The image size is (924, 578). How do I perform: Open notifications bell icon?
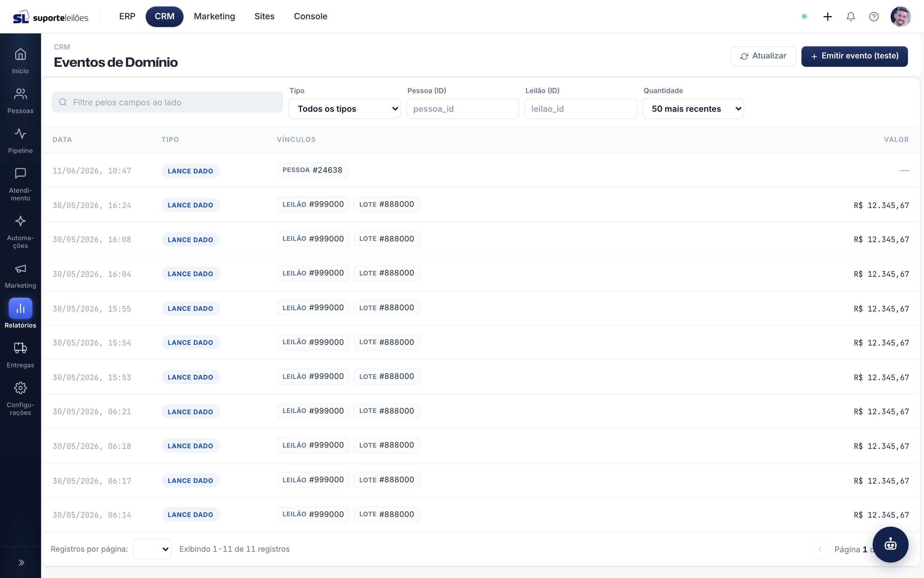pos(851,16)
